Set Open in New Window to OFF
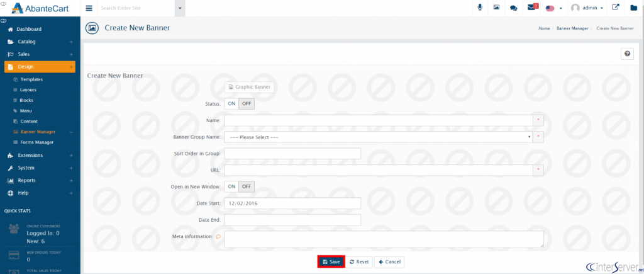The height and width of the screenshot is (274, 644). [x=247, y=186]
